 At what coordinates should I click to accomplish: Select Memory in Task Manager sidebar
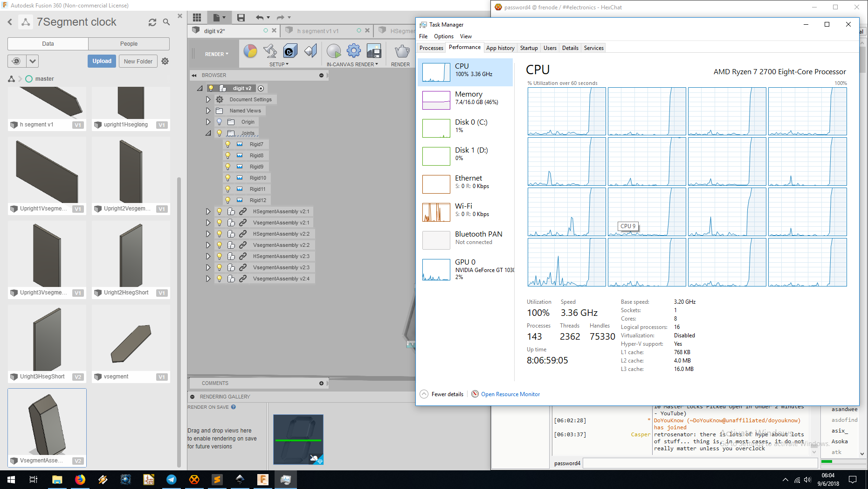coord(465,100)
